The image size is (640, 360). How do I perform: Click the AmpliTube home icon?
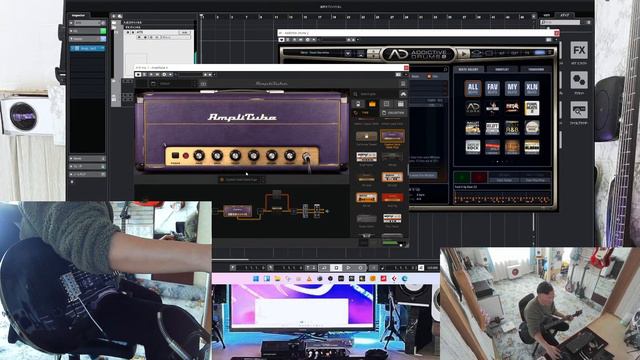pyautogui.click(x=403, y=94)
